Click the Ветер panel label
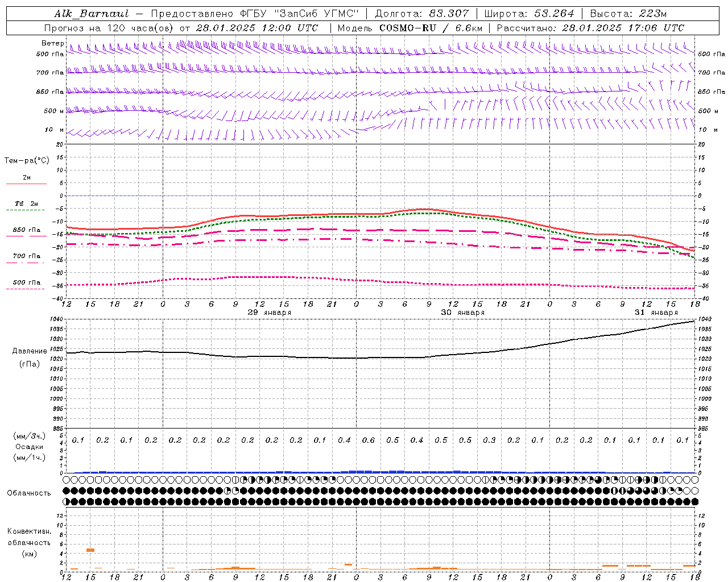 coord(52,43)
